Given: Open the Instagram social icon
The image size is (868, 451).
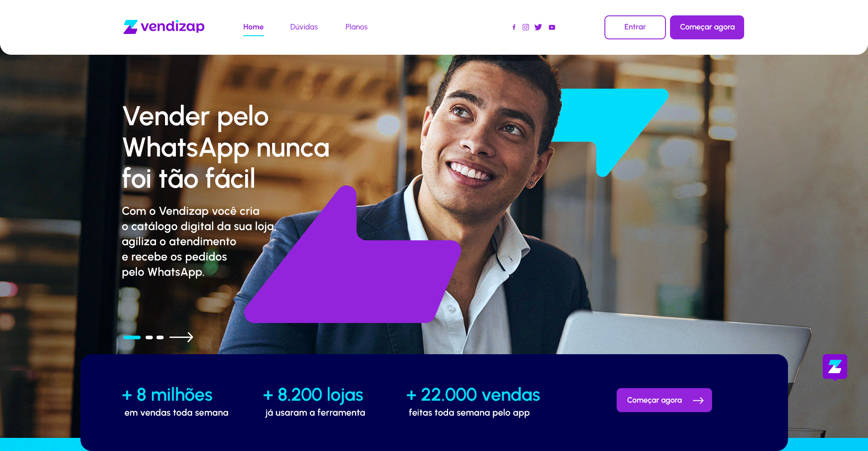Looking at the screenshot, I should [526, 27].
